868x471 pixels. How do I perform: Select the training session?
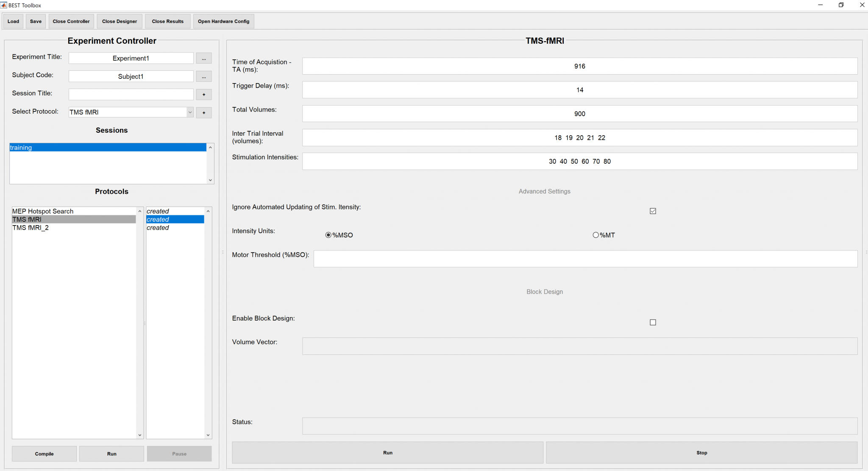point(108,148)
